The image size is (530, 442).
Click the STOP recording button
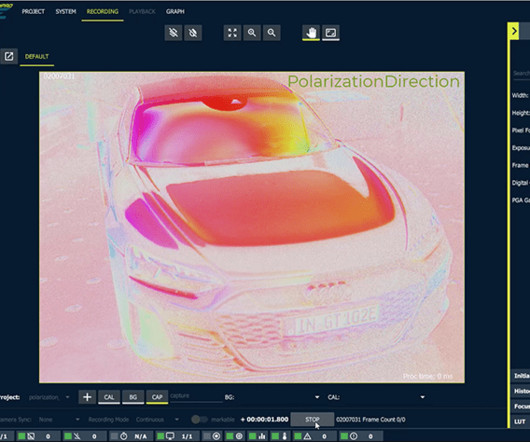tap(312, 419)
